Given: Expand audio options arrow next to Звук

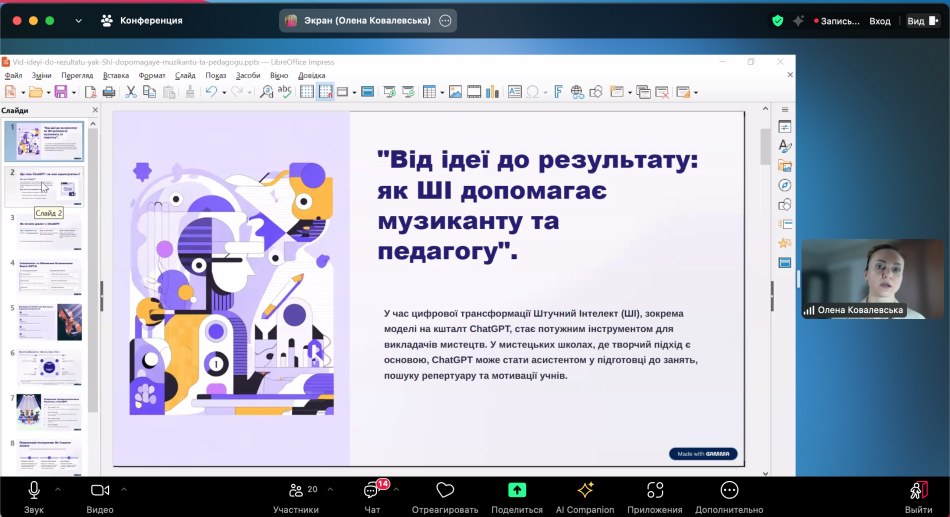Looking at the screenshot, I should click(x=57, y=490).
